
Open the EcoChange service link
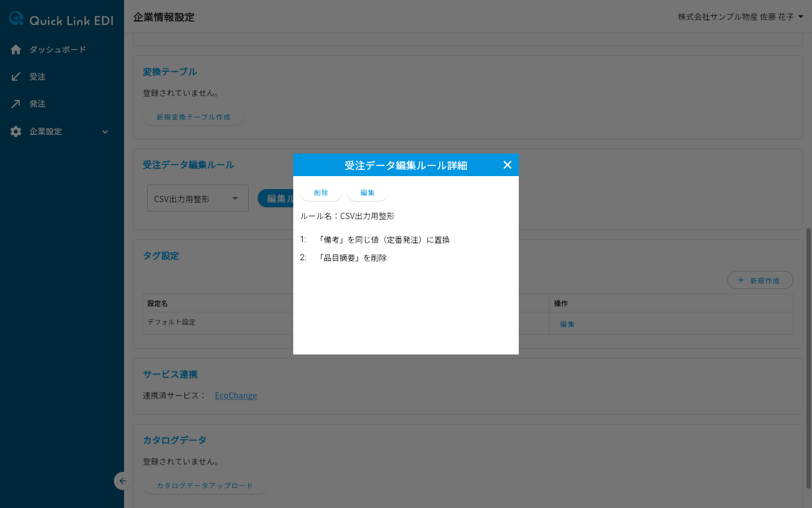236,396
